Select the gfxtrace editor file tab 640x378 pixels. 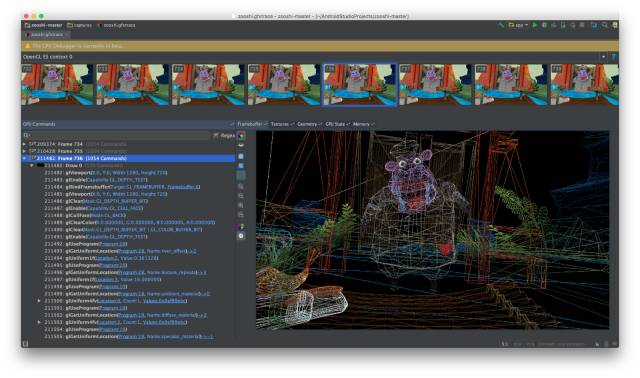46,35
